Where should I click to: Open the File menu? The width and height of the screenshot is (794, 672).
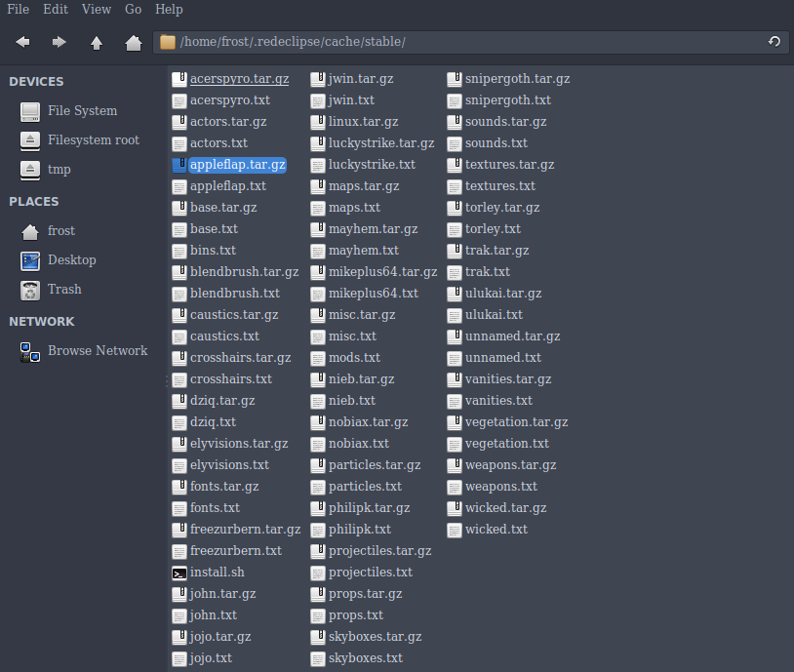click(x=19, y=9)
